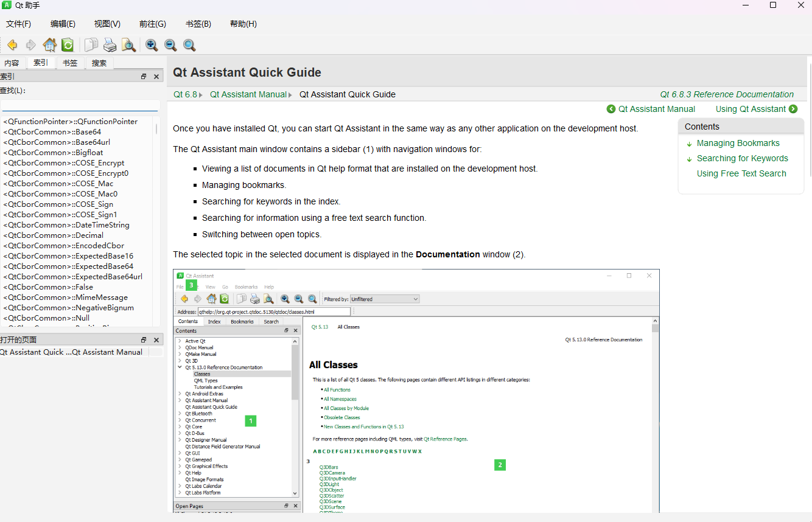This screenshot has height=522, width=812.
Task: Close the 索引 panel with its X icon
Action: point(156,77)
